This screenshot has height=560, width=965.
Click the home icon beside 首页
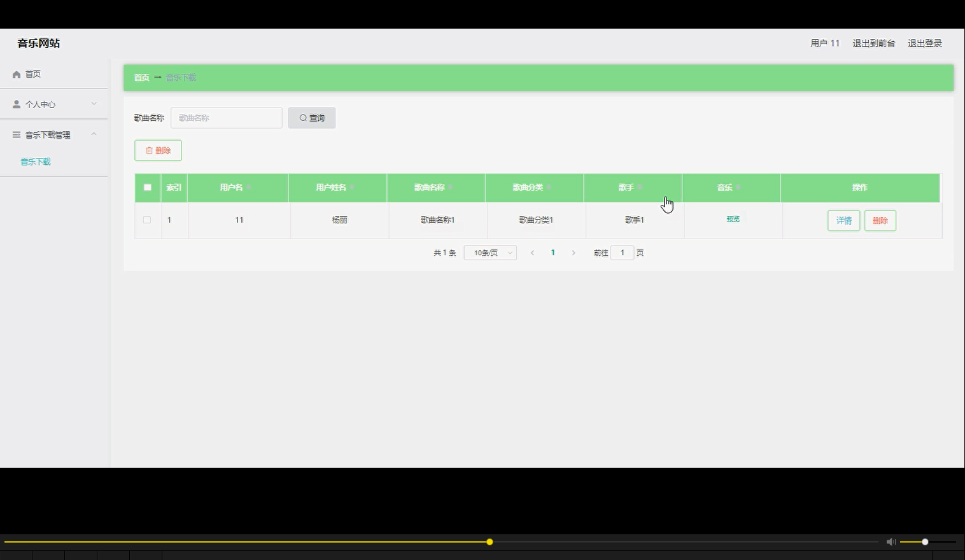(17, 74)
